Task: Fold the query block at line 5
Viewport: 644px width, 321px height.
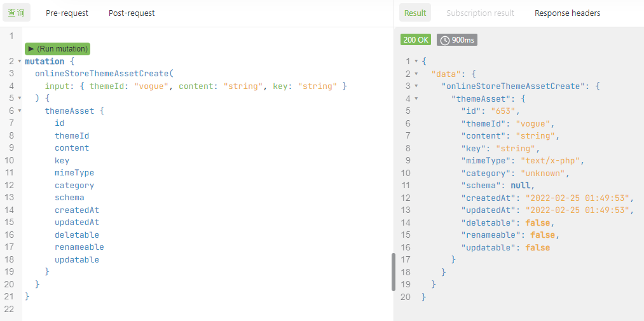Action: pos(19,99)
